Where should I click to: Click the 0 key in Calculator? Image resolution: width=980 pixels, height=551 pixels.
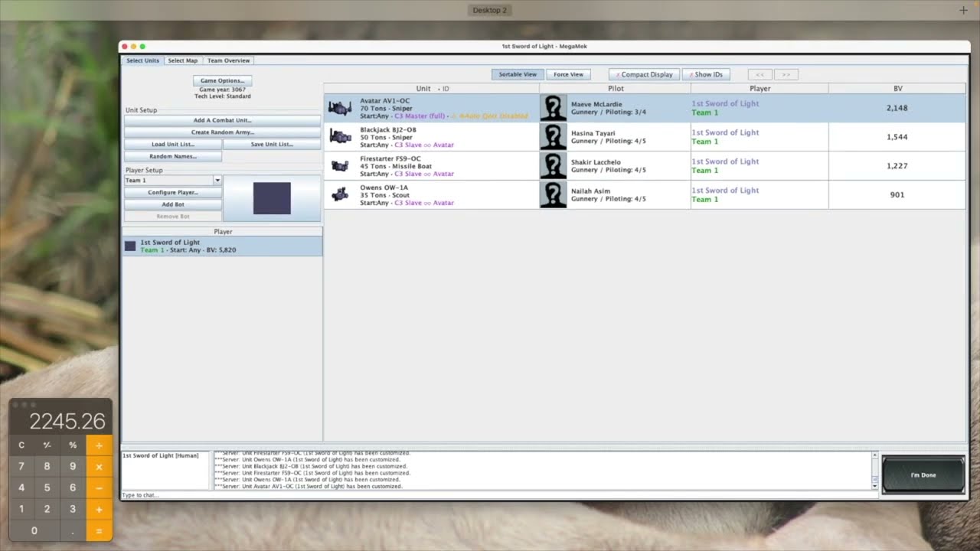pyautogui.click(x=34, y=530)
